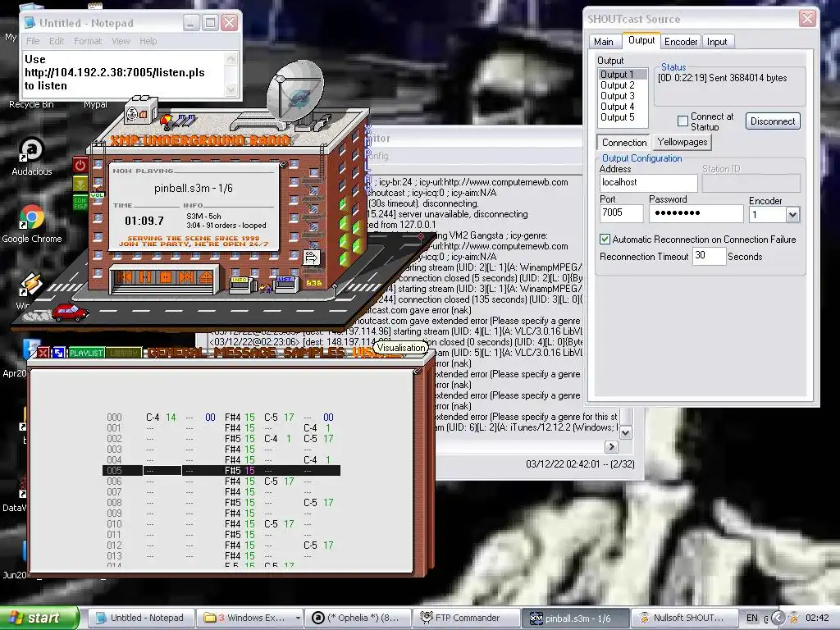Open View menu in Notepad

pos(121,41)
